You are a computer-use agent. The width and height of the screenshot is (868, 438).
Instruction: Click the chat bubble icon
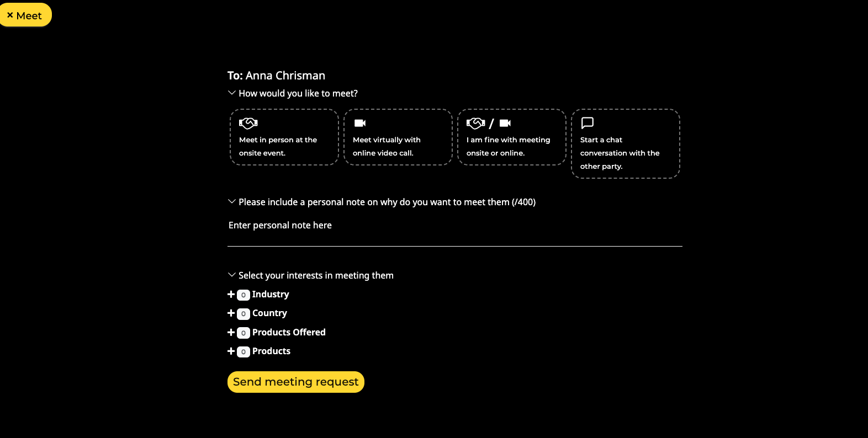[588, 122]
